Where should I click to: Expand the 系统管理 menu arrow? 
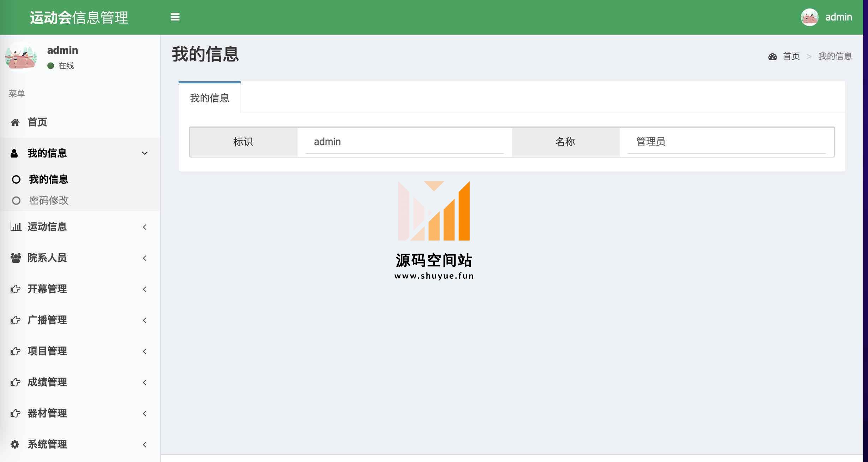click(x=145, y=444)
